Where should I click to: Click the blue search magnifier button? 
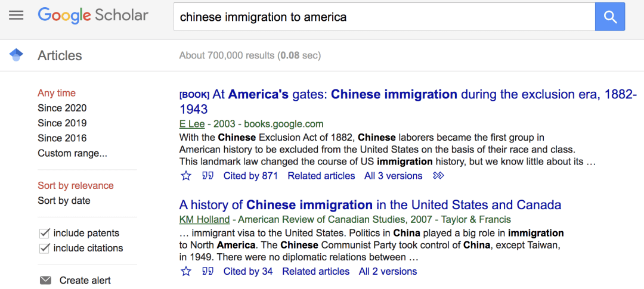coord(610,17)
